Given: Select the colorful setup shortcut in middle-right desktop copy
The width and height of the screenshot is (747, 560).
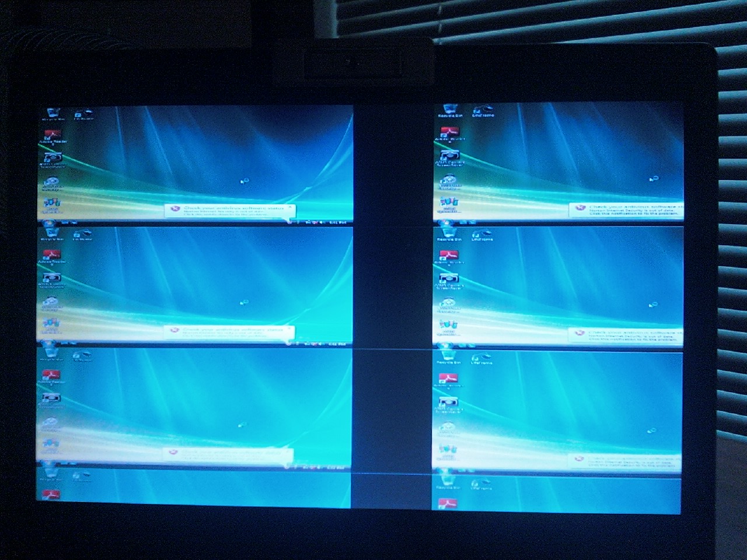Looking at the screenshot, I should 449,328.
